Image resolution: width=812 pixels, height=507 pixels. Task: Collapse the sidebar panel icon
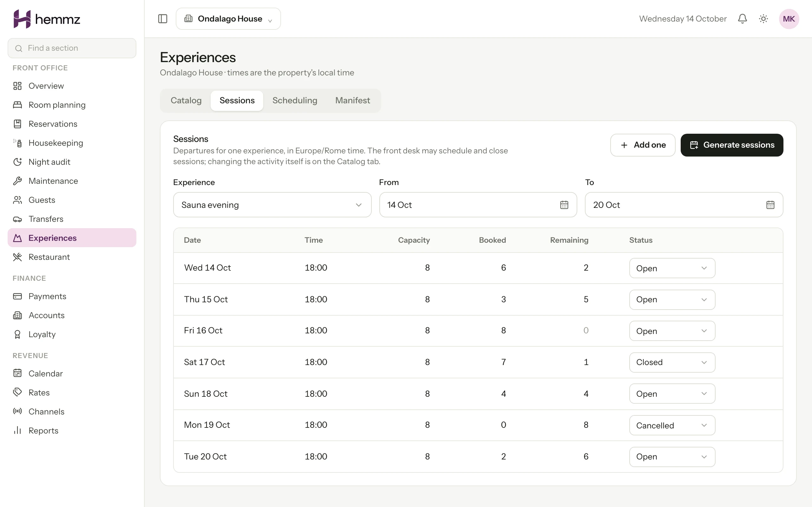click(x=162, y=19)
